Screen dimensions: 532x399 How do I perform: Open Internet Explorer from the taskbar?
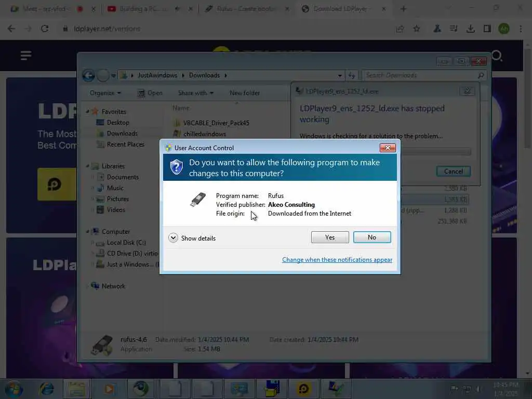[46, 389]
